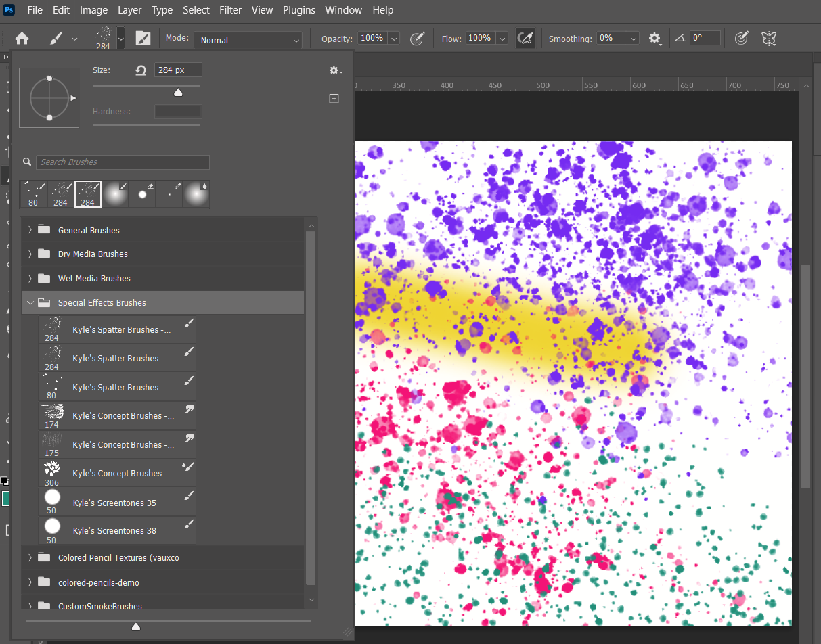Viewport: 821px width, 644px height.
Task: Open the Window menu
Action: click(x=343, y=9)
